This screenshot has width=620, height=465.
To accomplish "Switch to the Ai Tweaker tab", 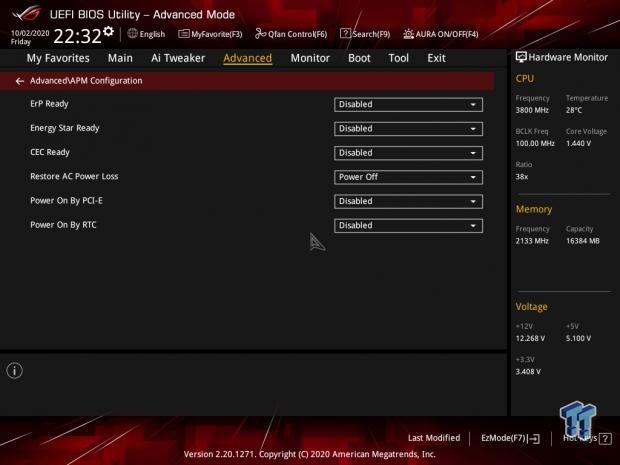I will (178, 58).
